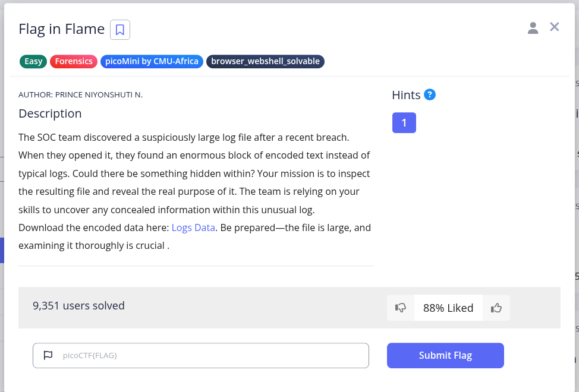
Task: Click the Flag in Flame title
Action: click(62, 29)
